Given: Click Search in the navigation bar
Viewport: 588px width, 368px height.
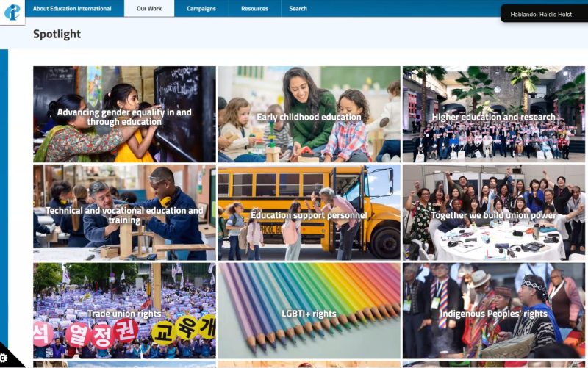Looking at the screenshot, I should [x=298, y=8].
